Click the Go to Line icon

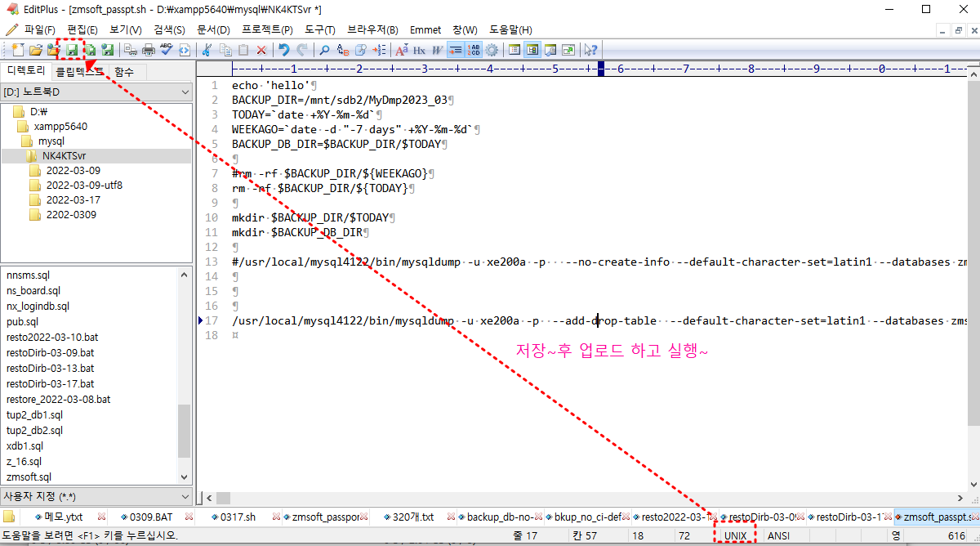379,50
